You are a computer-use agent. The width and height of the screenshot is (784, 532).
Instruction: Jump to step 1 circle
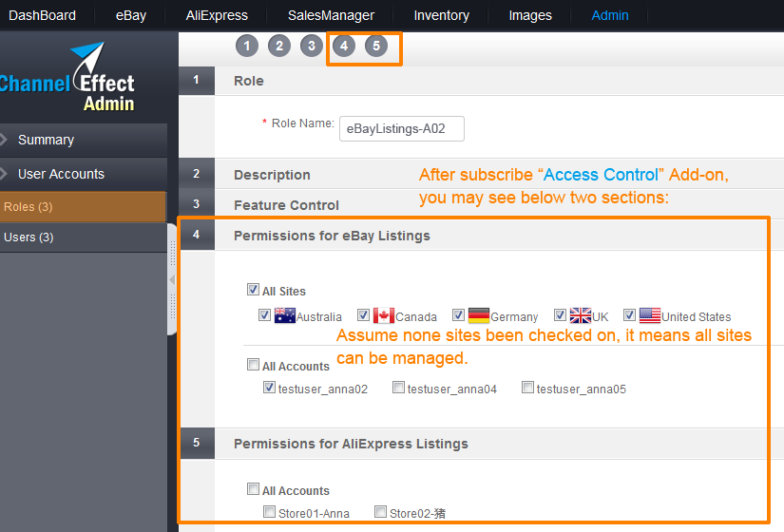point(247,46)
